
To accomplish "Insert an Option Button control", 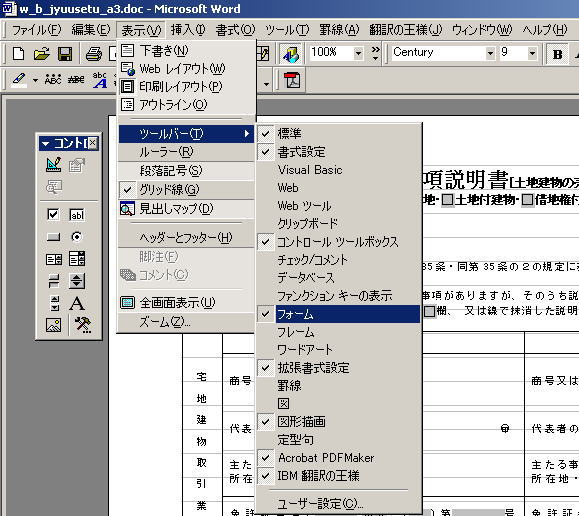I will 76,237.
